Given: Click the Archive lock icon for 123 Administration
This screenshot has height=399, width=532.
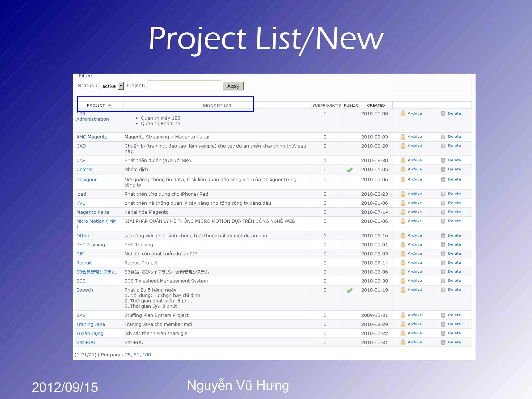Looking at the screenshot, I should click(403, 113).
